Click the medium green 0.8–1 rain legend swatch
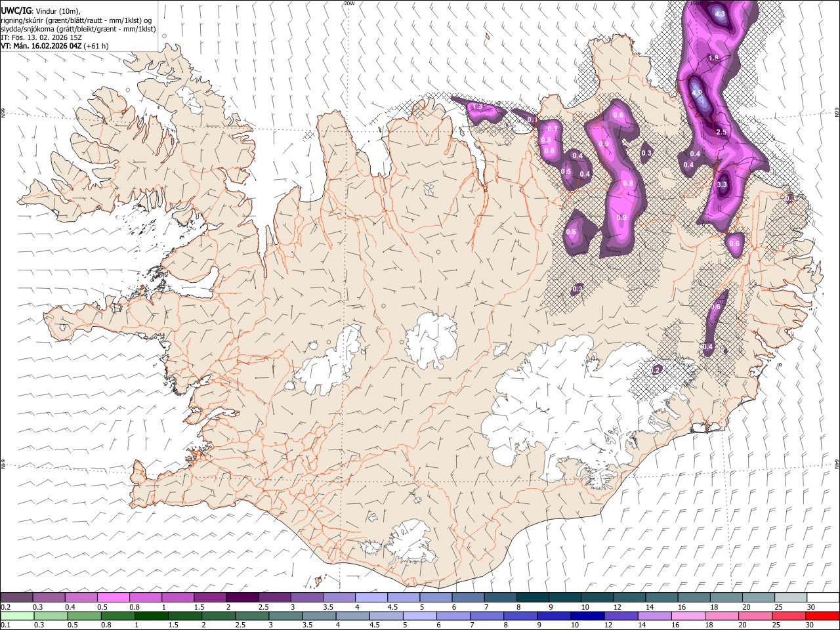Viewport: 840px width, 630px height. pyautogui.click(x=119, y=616)
